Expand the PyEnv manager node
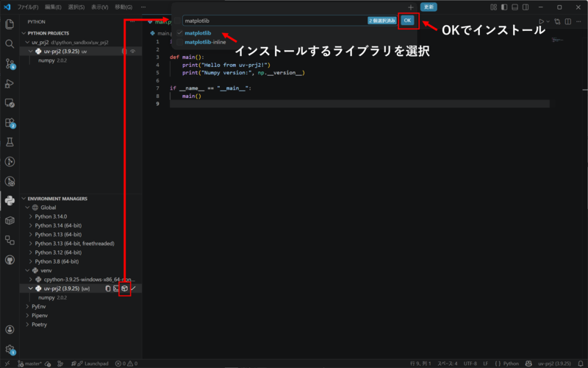The height and width of the screenshot is (368, 588). pyautogui.click(x=27, y=306)
